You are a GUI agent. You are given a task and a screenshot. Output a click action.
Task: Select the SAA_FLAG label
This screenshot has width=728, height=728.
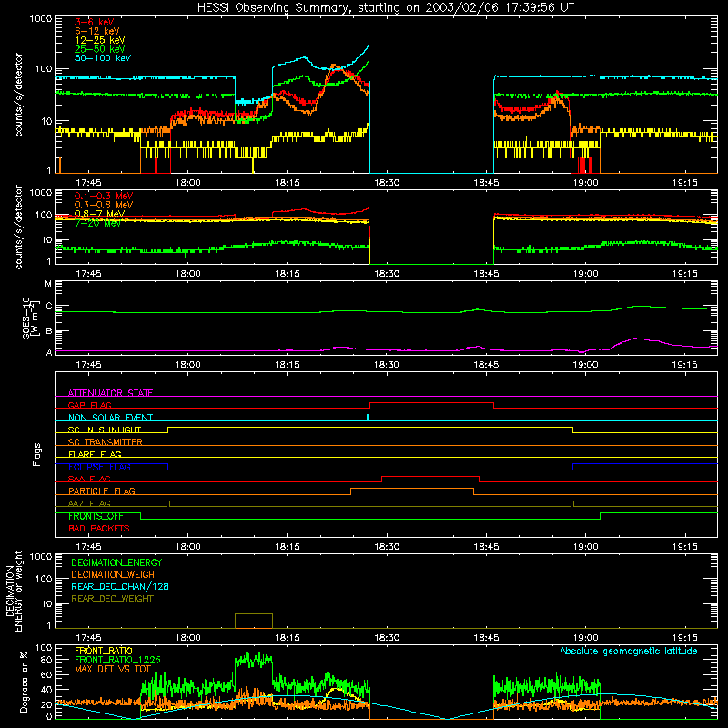pyautogui.click(x=89, y=479)
